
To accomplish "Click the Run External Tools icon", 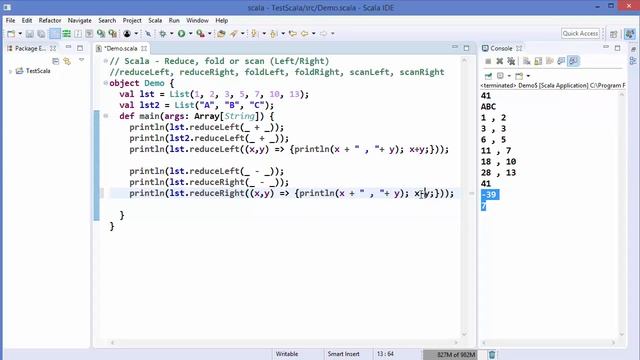I will pos(200,33).
